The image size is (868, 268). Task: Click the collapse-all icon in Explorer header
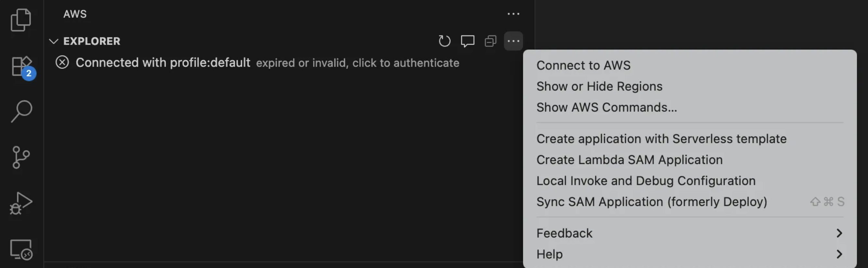click(490, 41)
